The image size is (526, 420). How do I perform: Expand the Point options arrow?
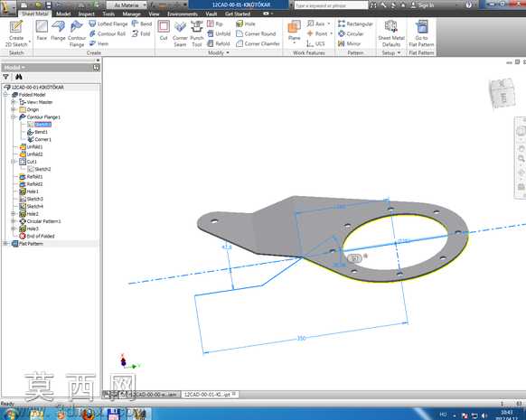click(332, 33)
